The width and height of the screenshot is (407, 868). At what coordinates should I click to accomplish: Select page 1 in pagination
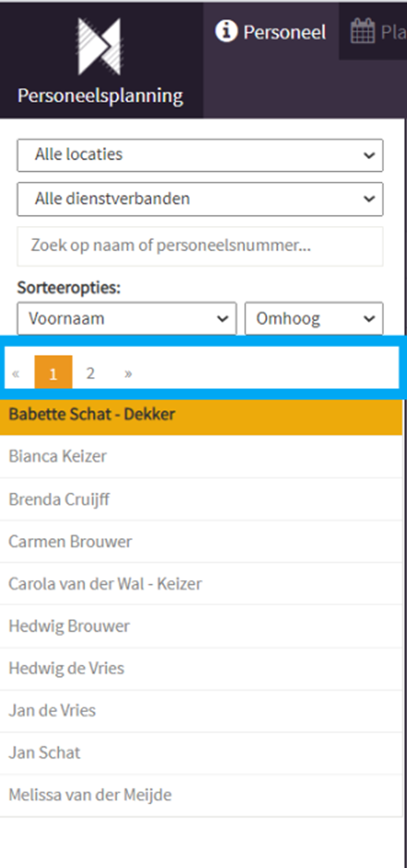click(x=54, y=374)
